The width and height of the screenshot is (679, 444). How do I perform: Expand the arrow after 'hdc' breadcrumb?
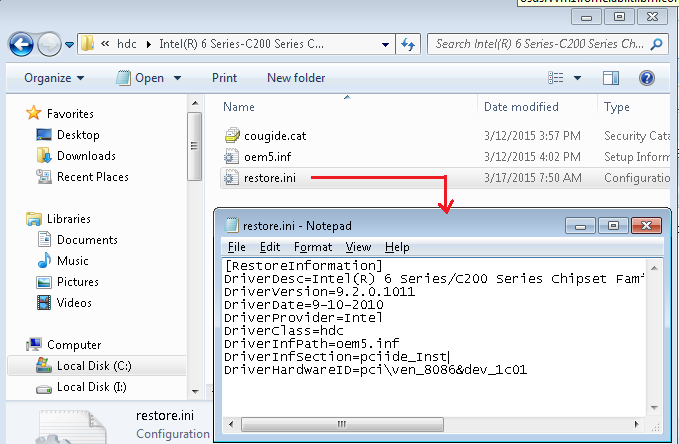pyautogui.click(x=149, y=44)
